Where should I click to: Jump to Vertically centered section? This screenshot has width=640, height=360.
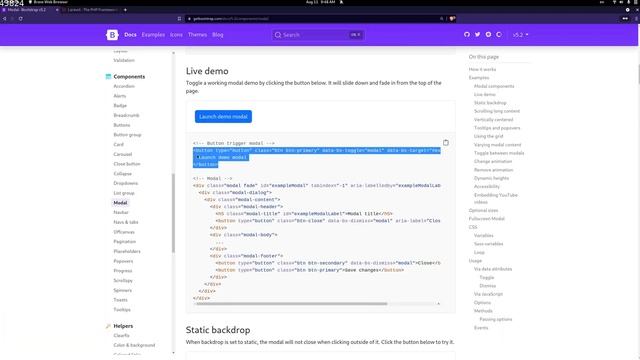click(493, 120)
